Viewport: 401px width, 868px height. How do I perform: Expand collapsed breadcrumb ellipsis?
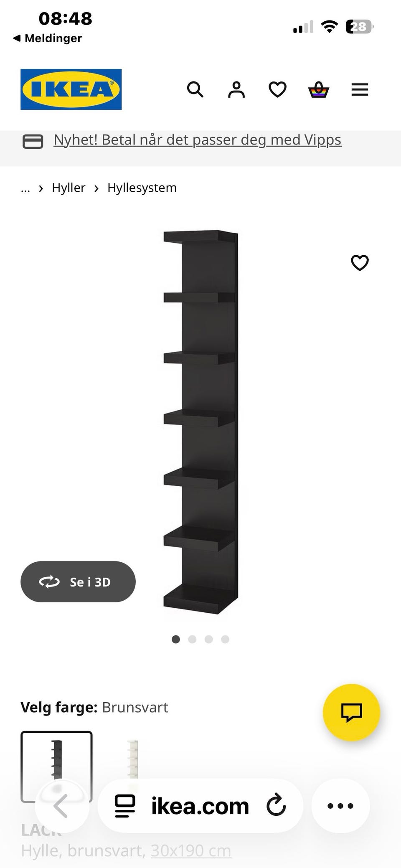coord(25,189)
